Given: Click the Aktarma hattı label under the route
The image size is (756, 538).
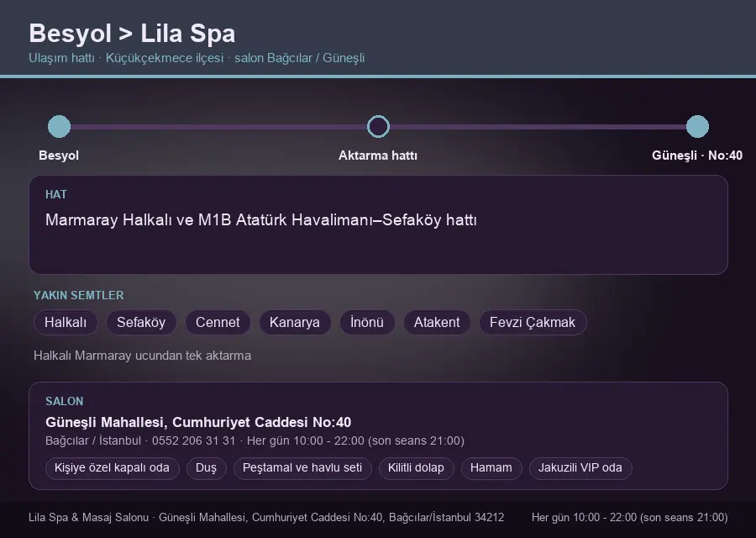Looking at the screenshot, I should click(378, 156).
